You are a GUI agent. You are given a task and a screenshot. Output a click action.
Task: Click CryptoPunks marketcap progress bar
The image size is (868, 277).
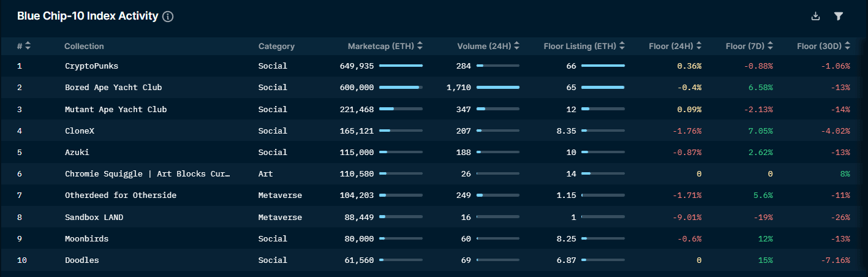coord(401,66)
